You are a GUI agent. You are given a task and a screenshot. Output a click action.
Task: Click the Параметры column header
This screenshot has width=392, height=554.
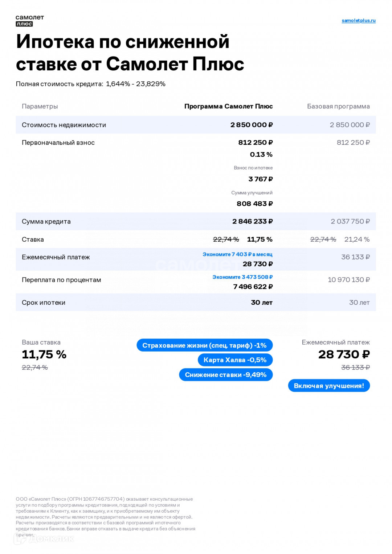tap(40, 106)
